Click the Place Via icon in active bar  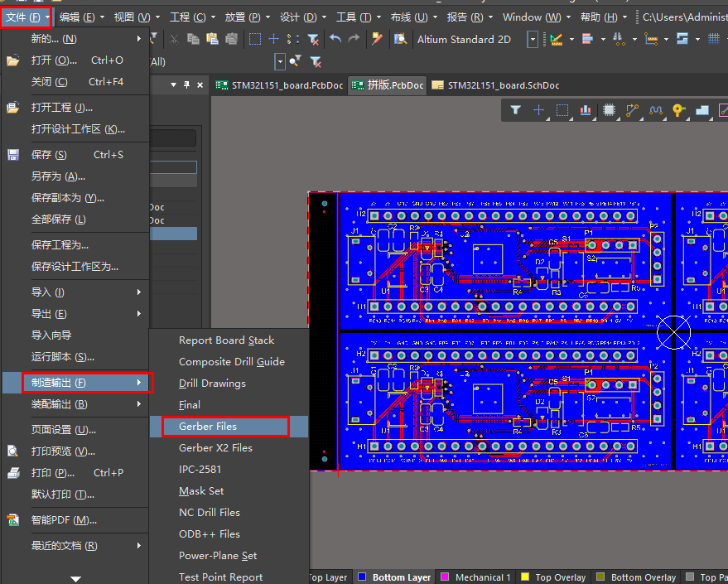tap(678, 110)
